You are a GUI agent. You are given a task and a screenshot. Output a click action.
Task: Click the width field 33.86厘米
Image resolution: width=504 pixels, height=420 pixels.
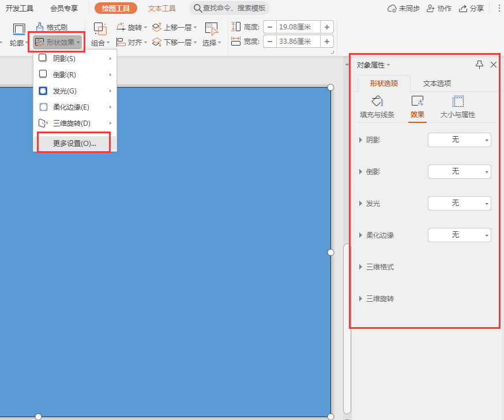pos(298,42)
